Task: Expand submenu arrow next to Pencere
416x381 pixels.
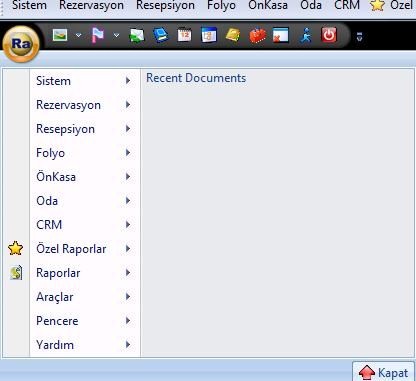Action: point(128,321)
